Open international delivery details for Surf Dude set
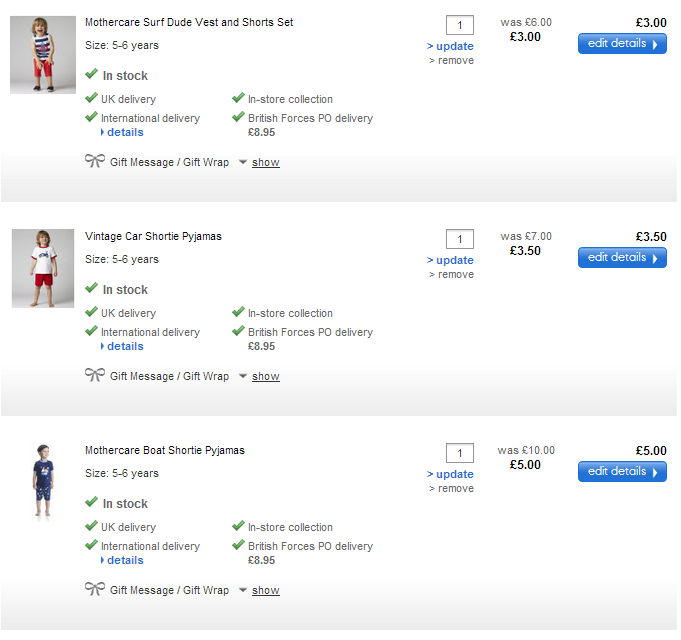Viewport: 681px width, 640px height. [124, 132]
